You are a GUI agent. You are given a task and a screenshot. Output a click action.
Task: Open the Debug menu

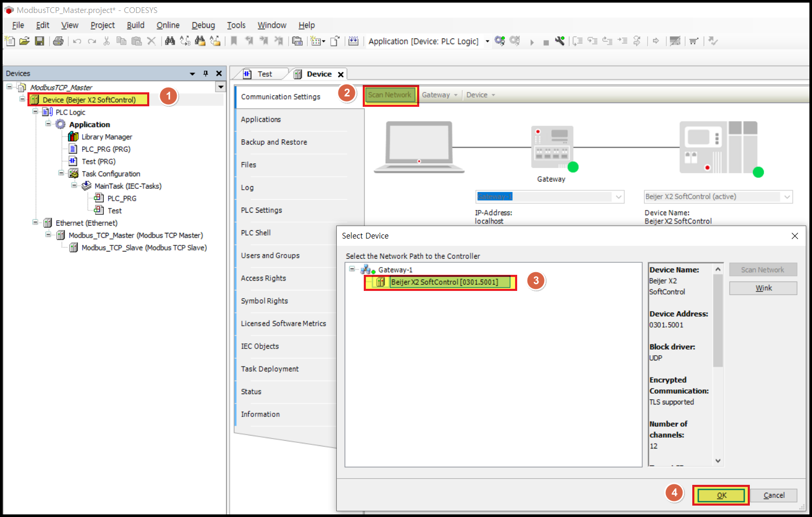203,25
